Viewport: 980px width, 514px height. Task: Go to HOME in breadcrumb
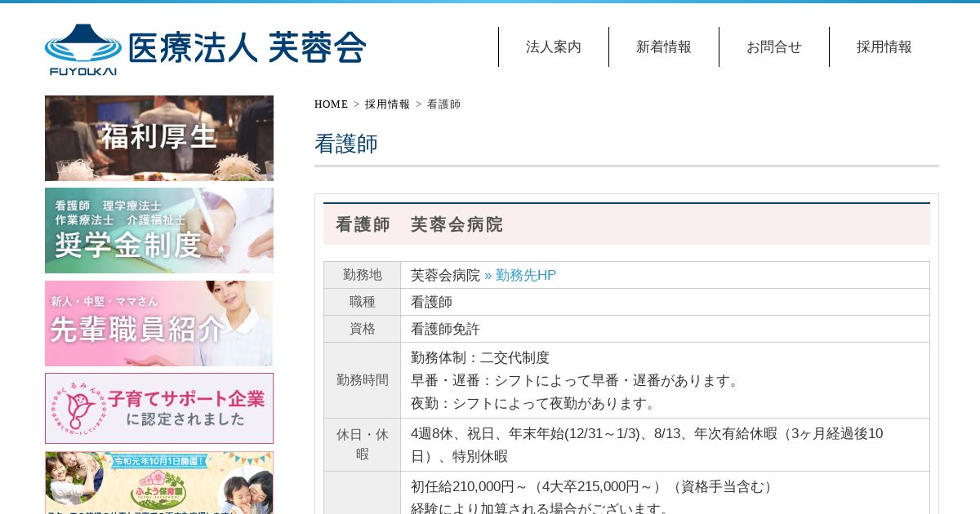tap(331, 104)
